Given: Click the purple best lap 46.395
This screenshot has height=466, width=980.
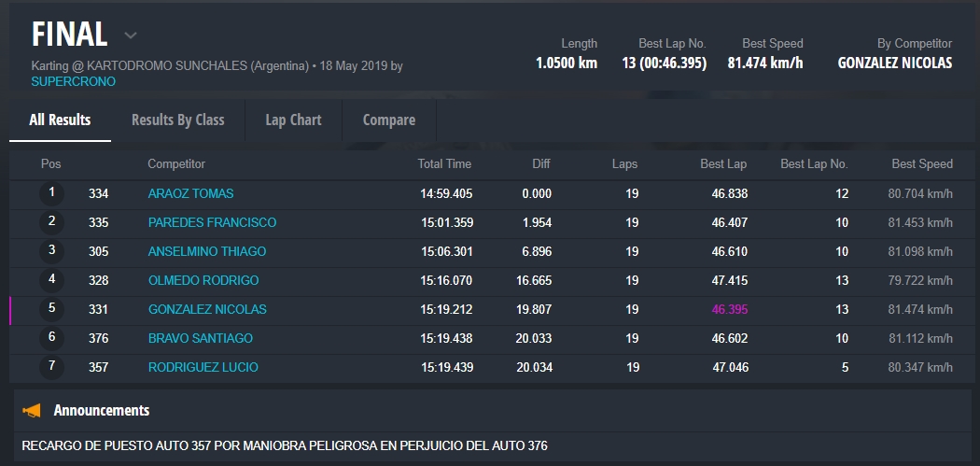Looking at the screenshot, I should (729, 309).
